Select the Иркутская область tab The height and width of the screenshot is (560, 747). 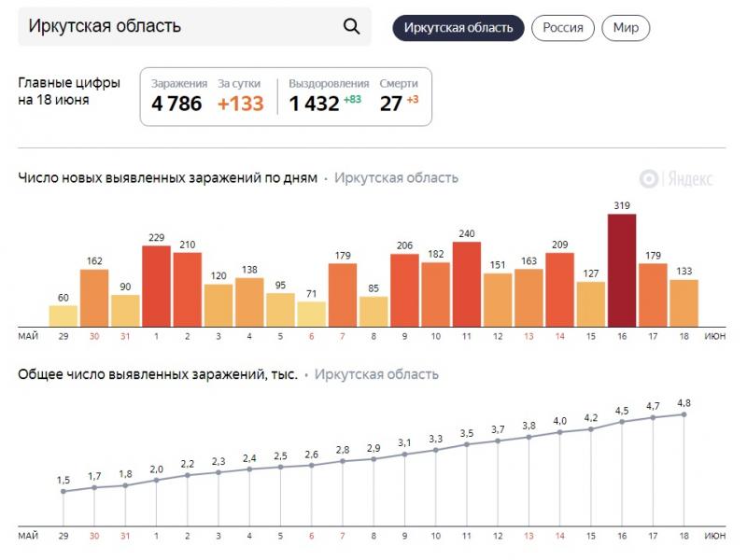(458, 28)
